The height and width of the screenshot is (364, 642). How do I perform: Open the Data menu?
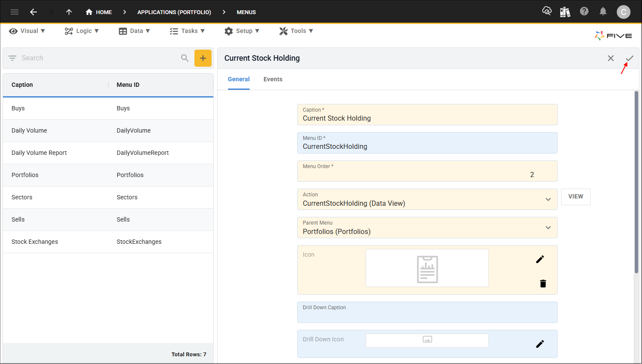click(x=134, y=31)
